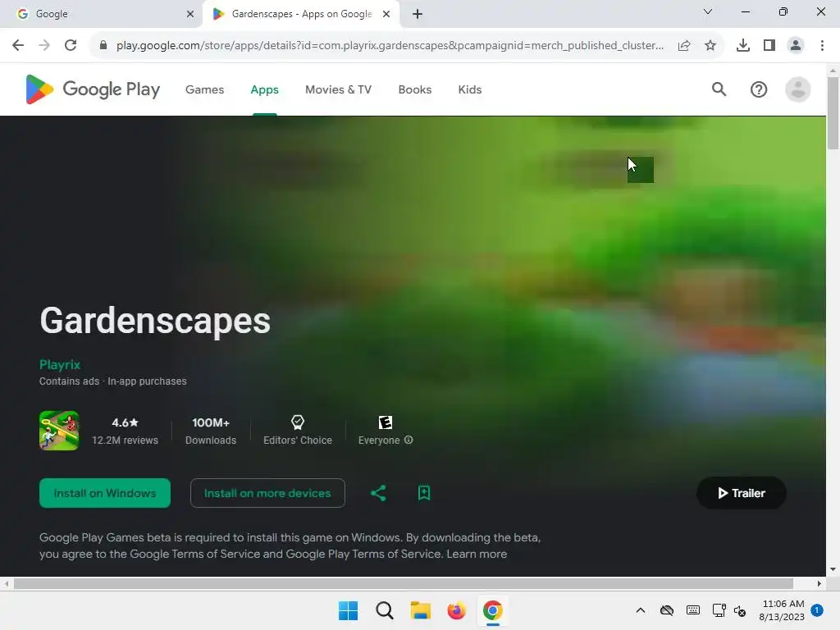This screenshot has height=630, width=840.
Task: Open the Books section
Action: [x=415, y=89]
